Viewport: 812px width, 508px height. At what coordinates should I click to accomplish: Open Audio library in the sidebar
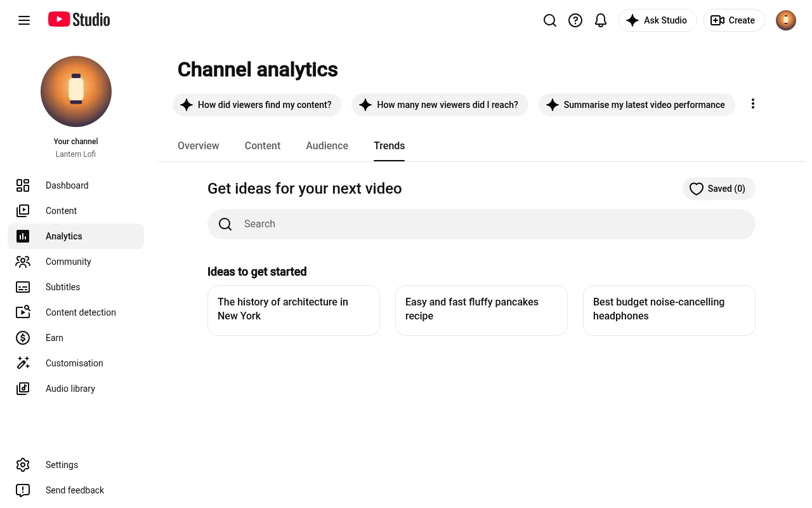click(x=76, y=389)
